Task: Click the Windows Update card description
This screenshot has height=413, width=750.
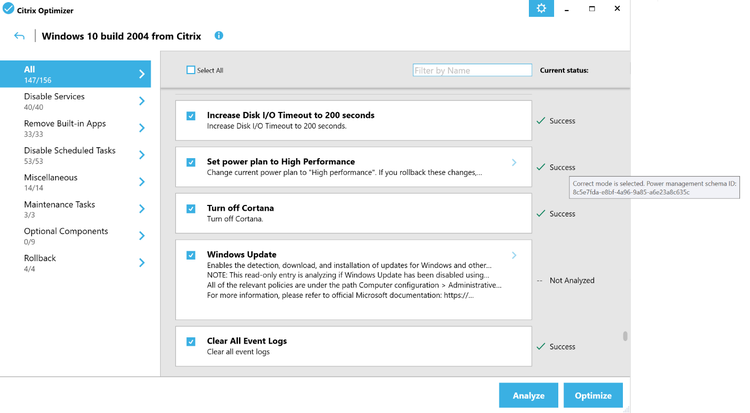Action: [354, 280]
